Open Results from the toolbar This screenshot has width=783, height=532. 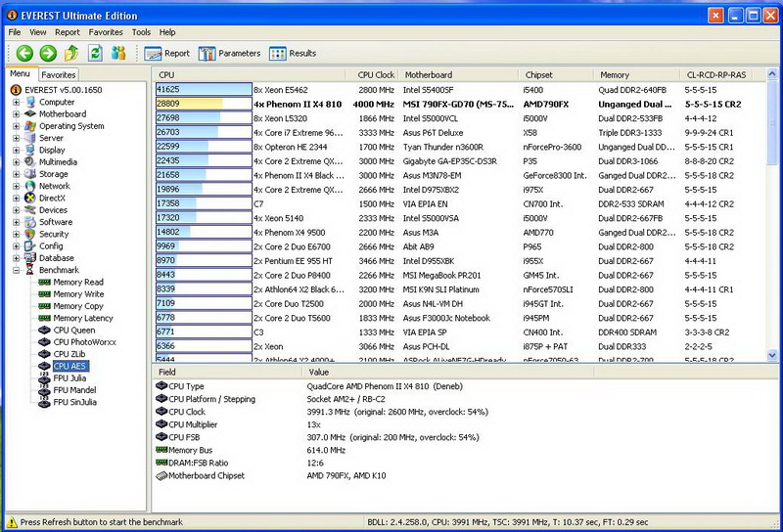coord(293,54)
